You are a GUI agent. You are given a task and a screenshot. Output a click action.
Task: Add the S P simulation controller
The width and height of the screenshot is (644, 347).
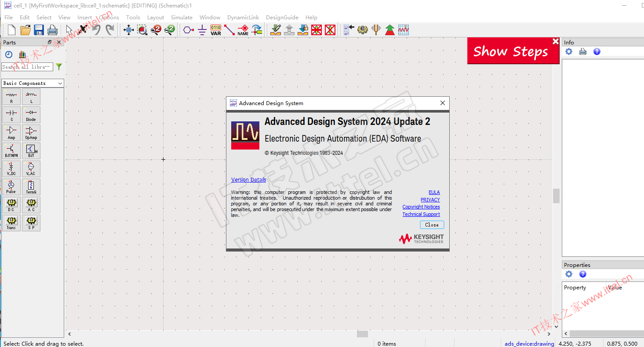click(31, 223)
